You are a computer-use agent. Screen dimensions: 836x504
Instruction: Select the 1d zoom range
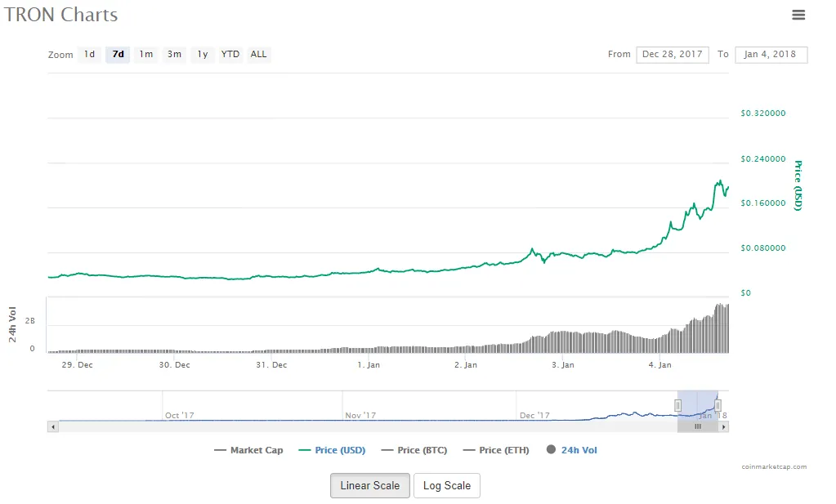click(x=90, y=55)
